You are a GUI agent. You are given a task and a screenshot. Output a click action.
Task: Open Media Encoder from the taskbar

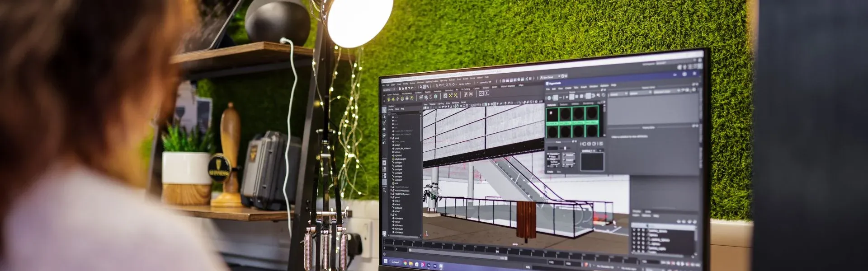tap(435, 266)
